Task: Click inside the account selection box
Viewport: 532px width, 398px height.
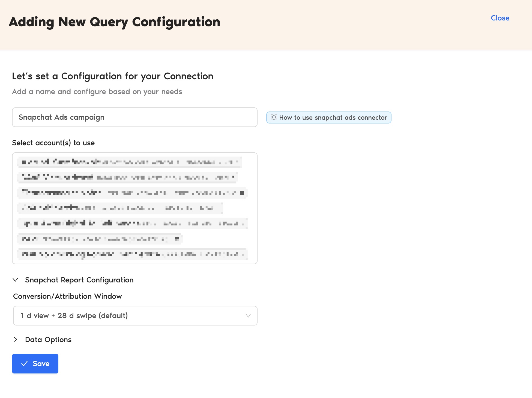Action: coord(135,208)
